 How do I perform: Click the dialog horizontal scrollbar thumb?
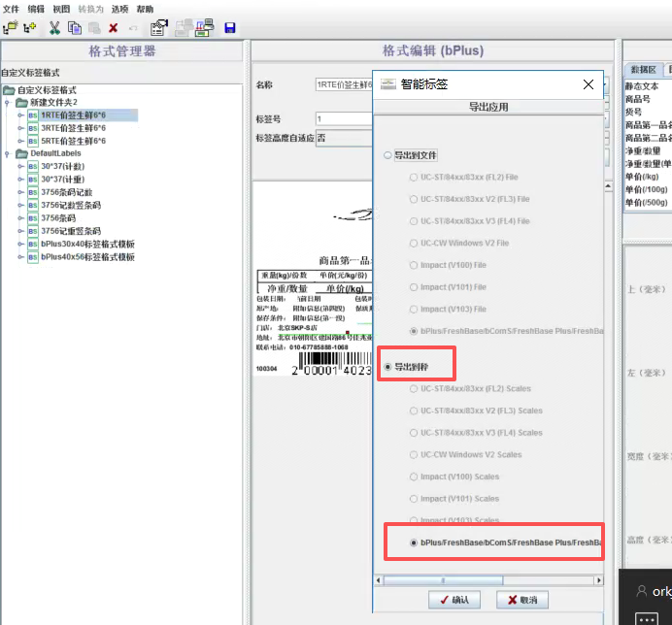point(445,579)
